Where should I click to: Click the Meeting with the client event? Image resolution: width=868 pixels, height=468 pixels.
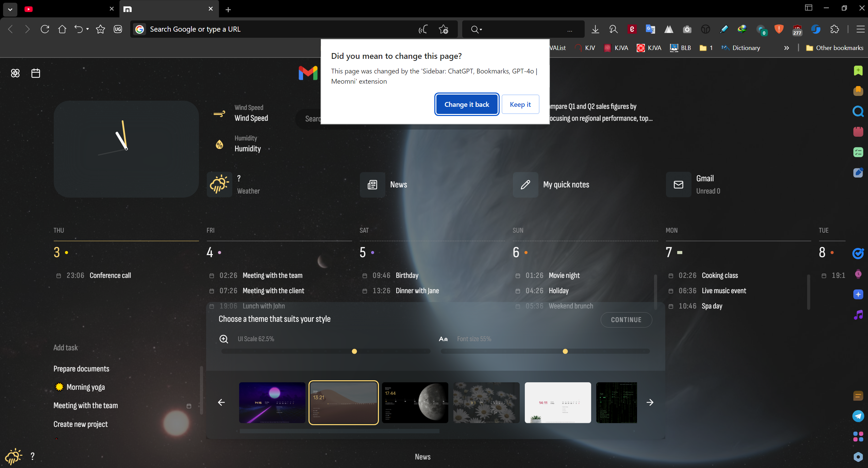pyautogui.click(x=273, y=291)
